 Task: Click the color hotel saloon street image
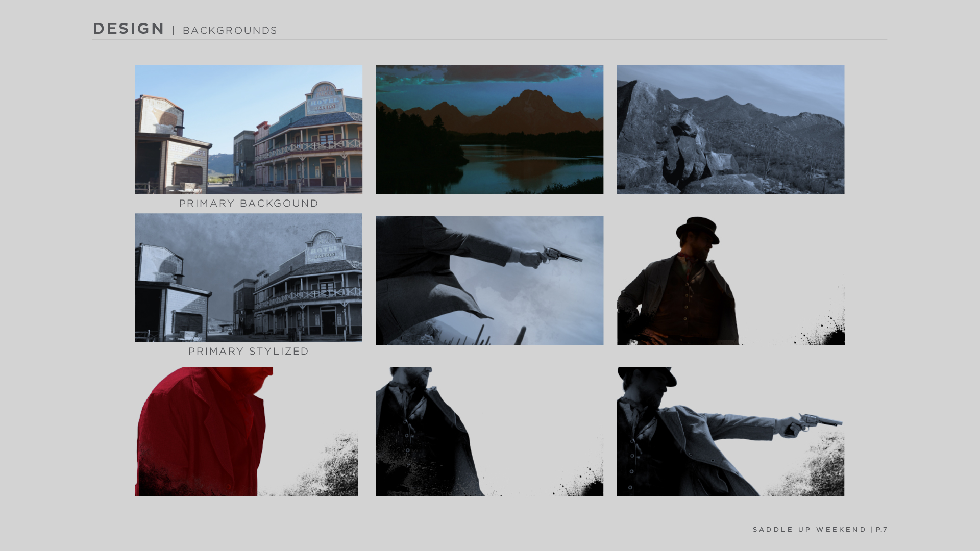[x=249, y=130]
